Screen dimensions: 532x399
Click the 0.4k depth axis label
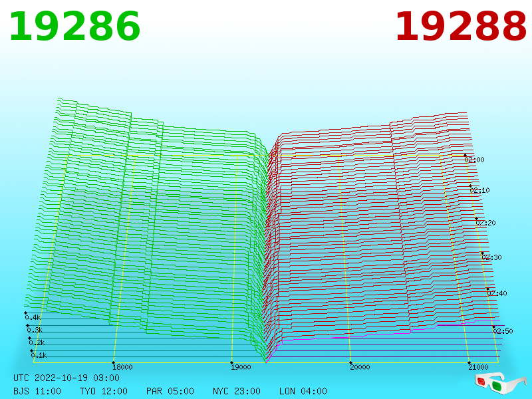(33, 318)
